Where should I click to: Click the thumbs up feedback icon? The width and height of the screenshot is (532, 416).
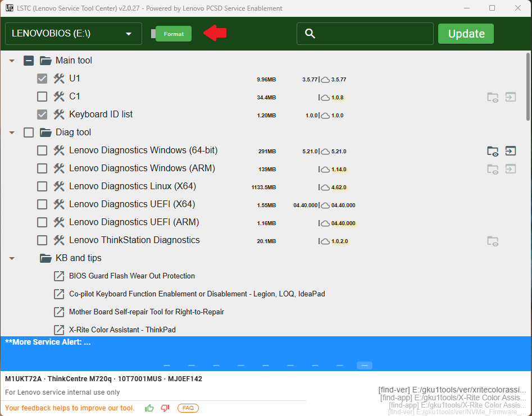(x=149, y=408)
